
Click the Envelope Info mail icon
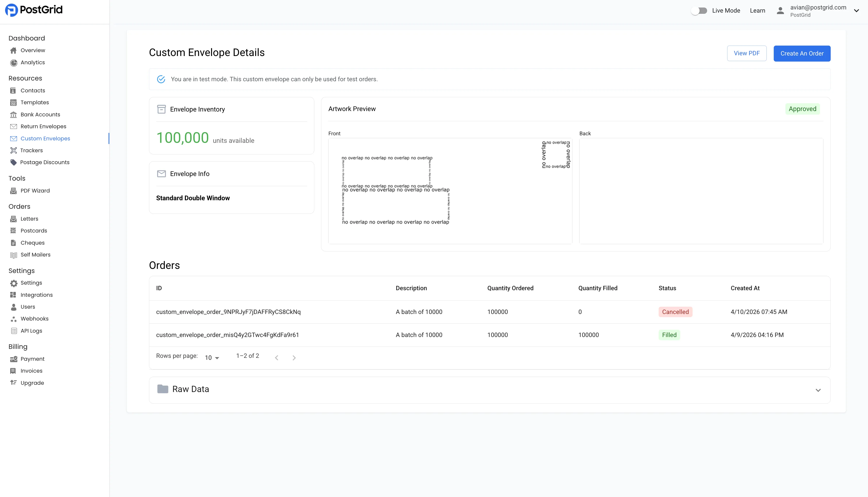tap(161, 174)
